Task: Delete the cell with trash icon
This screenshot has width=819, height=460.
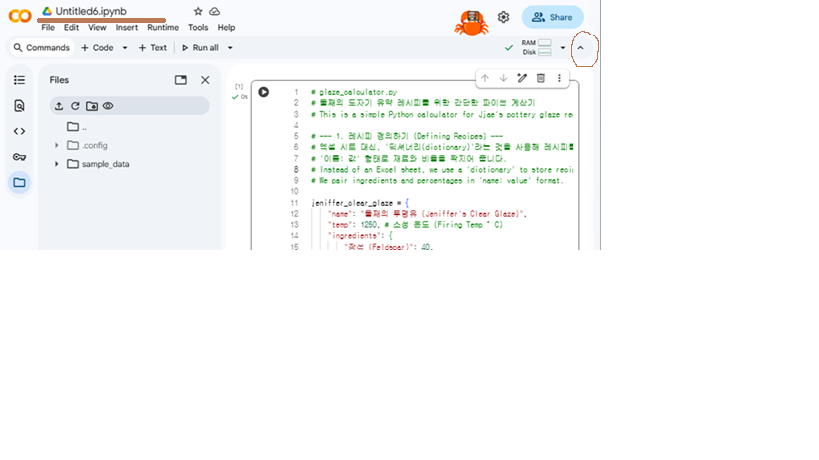Action: coord(541,78)
